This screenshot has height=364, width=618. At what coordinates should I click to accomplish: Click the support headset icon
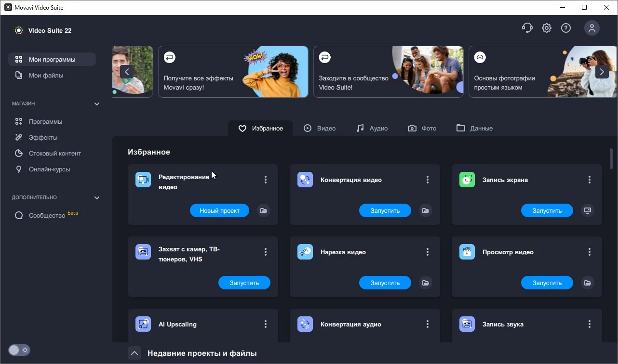click(x=527, y=28)
